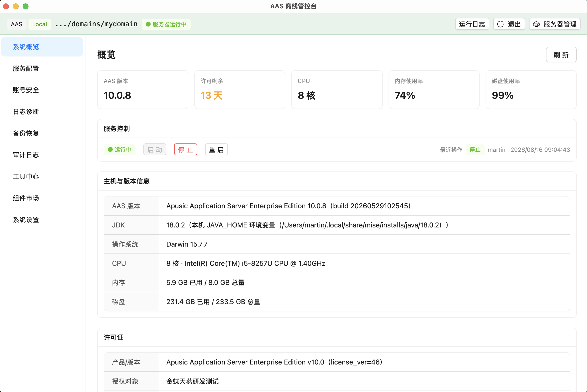Click the 231.4 GB 已用 disk value

pyautogui.click(x=213, y=302)
